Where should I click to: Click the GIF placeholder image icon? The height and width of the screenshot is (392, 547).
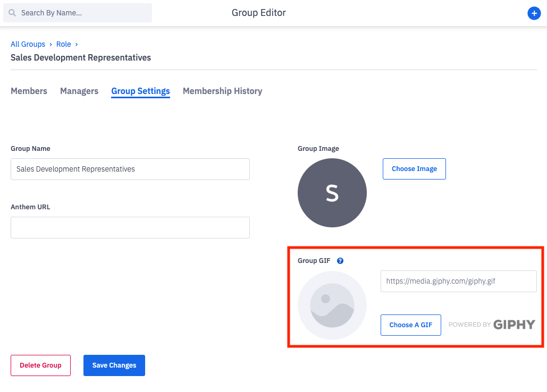(x=332, y=305)
